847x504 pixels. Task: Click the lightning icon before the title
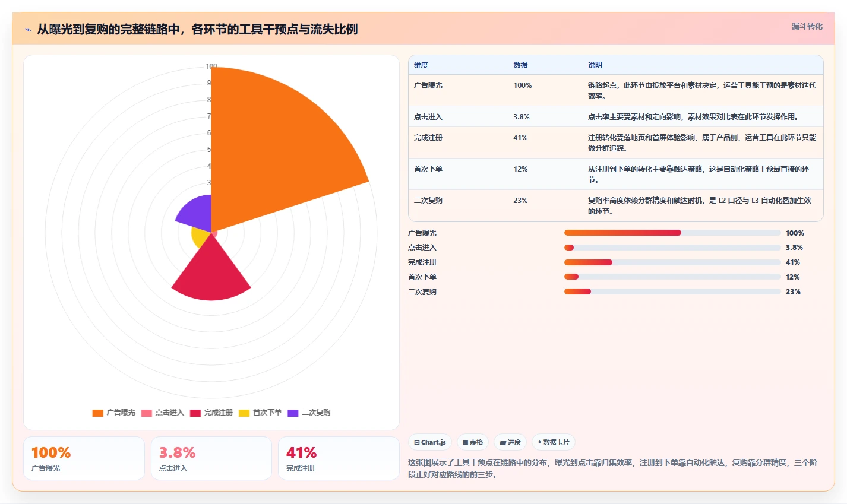click(x=28, y=30)
